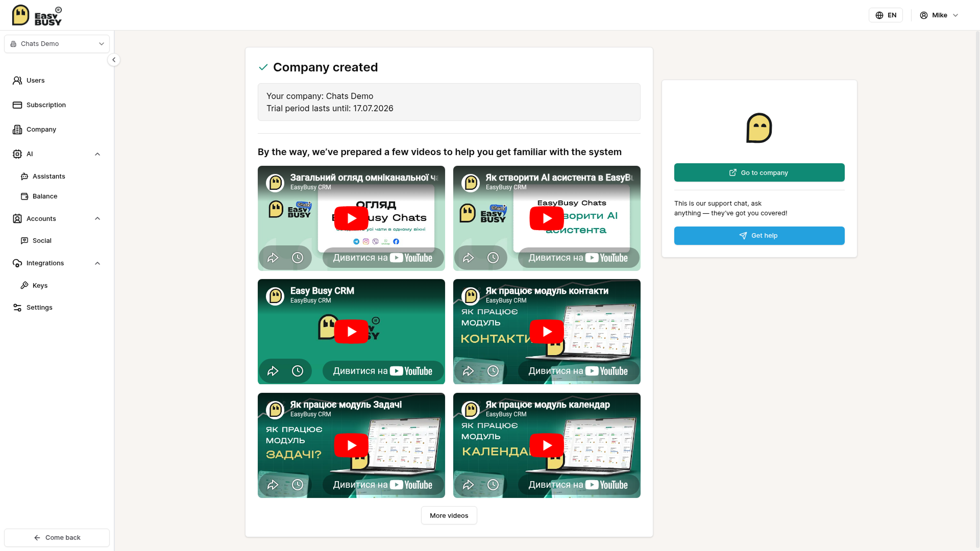Click channel avatar on AI assistant video
The height and width of the screenshot is (551, 980).
(x=471, y=183)
